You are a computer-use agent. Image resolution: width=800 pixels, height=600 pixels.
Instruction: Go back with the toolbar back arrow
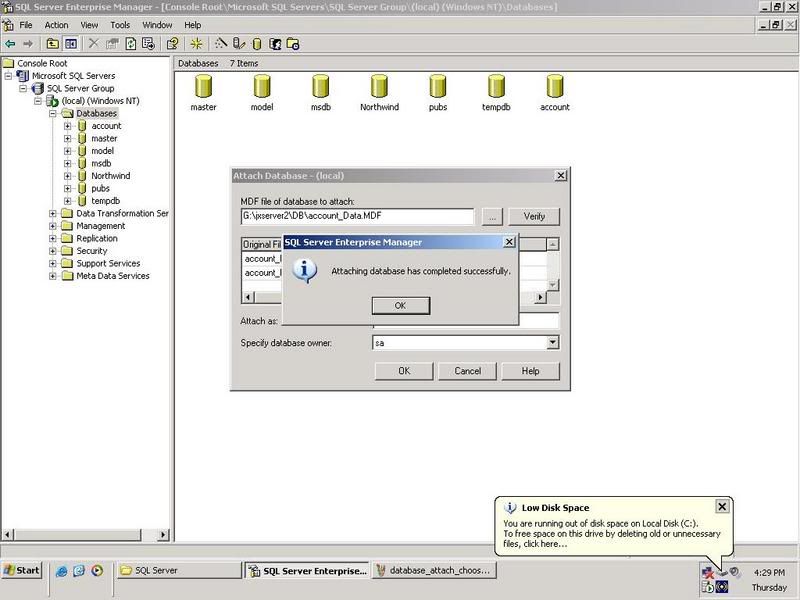pyautogui.click(x=10, y=44)
